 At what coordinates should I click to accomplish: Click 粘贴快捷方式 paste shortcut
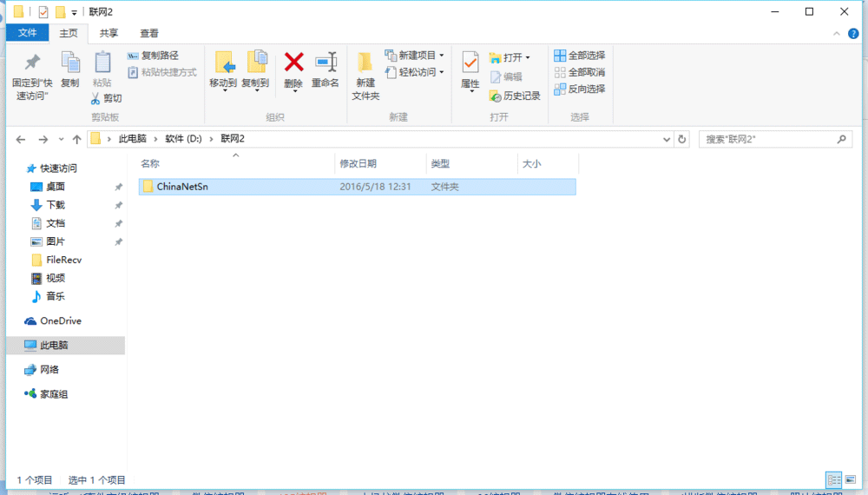point(162,73)
